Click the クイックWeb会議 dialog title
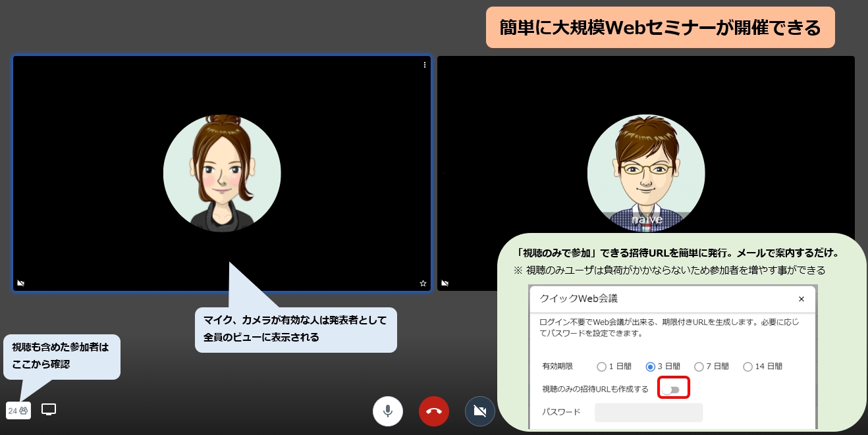 point(578,299)
